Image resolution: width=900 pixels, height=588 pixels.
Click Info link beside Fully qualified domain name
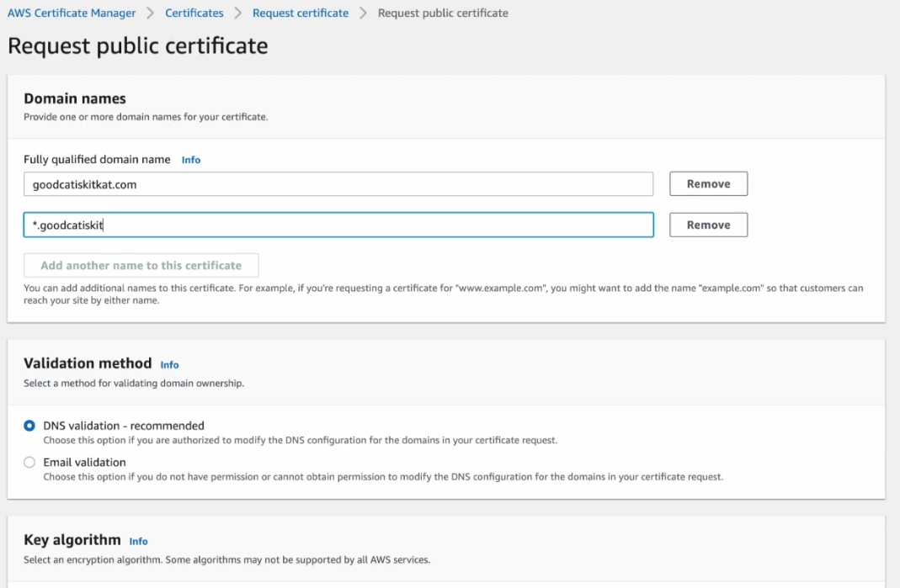pos(190,160)
